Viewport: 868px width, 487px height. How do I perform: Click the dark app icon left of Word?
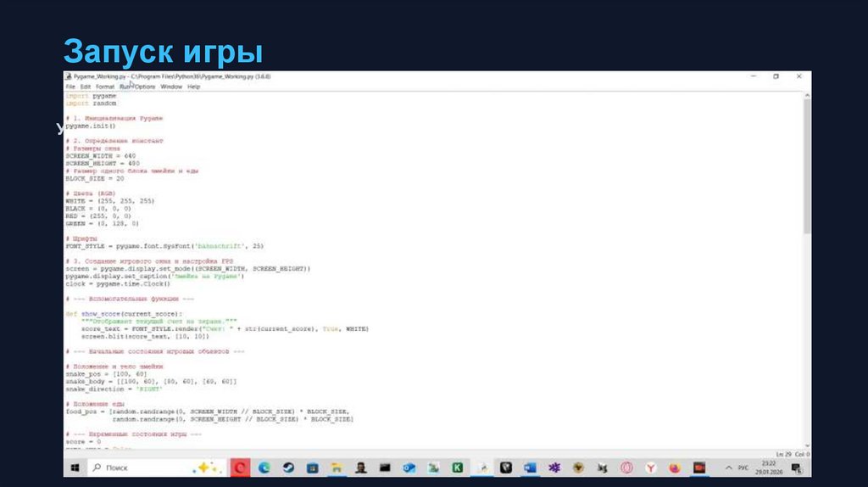[x=506, y=467]
